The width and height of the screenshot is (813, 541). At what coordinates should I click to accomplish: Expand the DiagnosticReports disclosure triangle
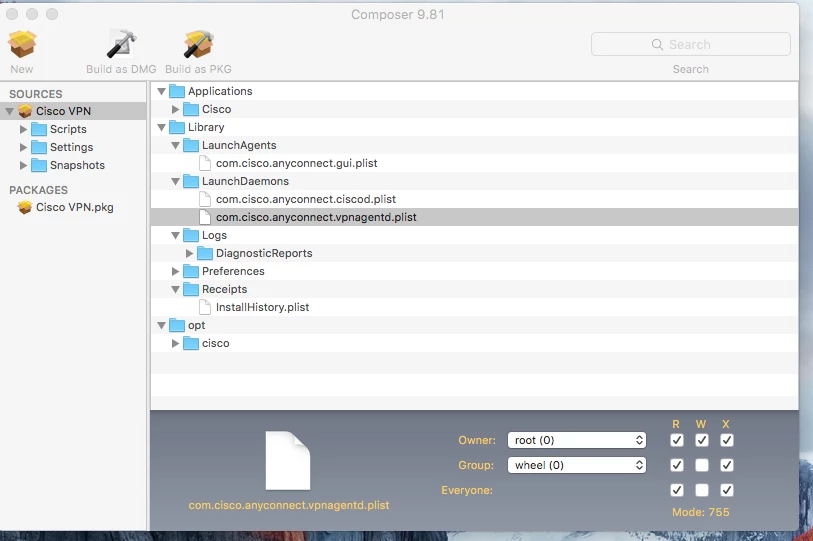(x=189, y=253)
